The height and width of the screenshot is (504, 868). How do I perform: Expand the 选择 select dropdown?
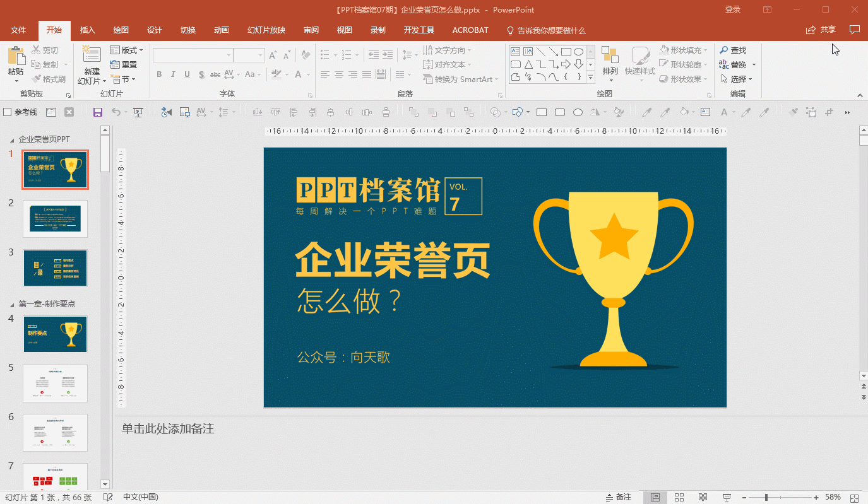point(738,79)
